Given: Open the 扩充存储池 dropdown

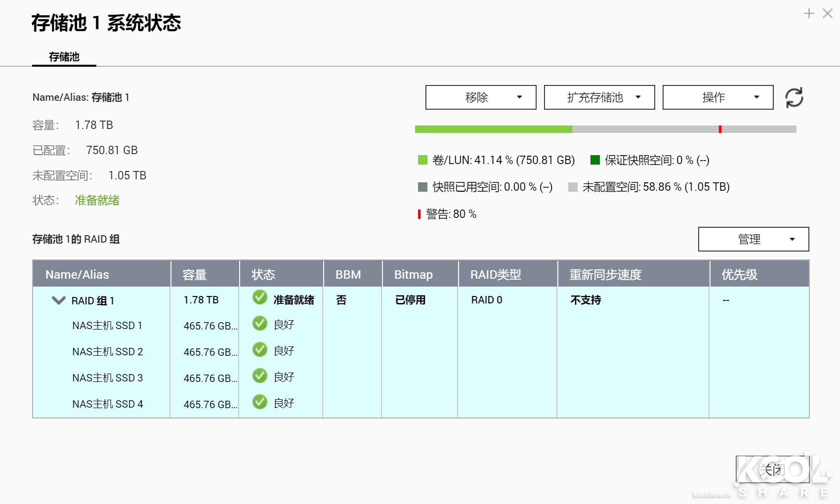Looking at the screenshot, I should coord(599,97).
